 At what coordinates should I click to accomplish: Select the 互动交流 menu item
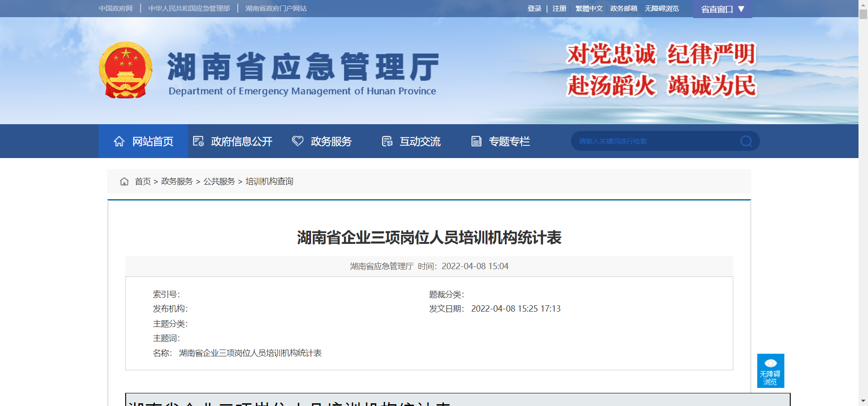click(x=420, y=141)
